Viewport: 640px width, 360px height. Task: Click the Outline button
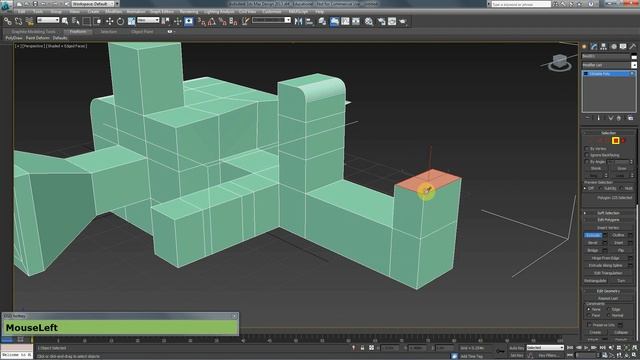pos(618,235)
